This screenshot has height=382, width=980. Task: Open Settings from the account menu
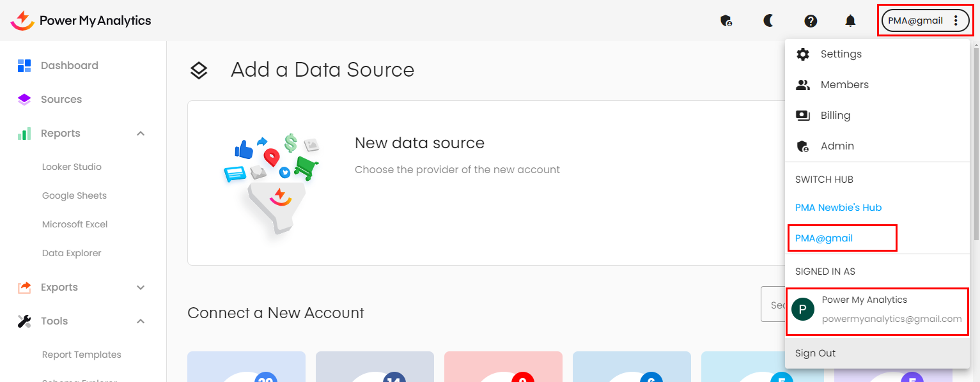click(841, 54)
